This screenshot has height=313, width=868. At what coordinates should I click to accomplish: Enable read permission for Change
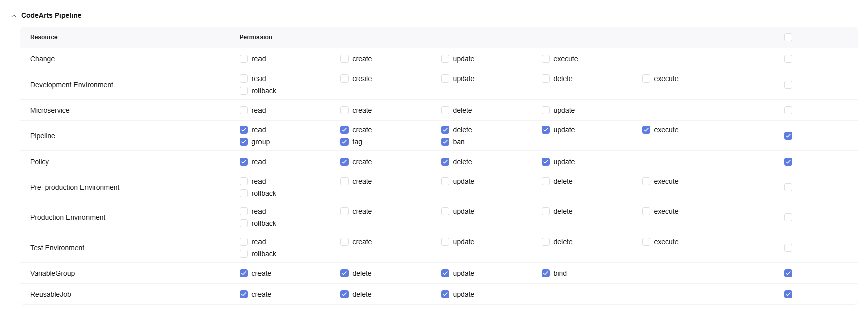244,59
